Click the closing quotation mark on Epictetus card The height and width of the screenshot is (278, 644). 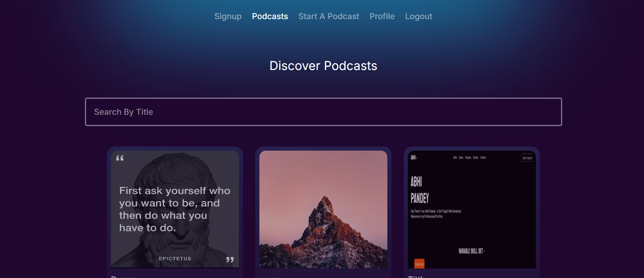230,260
